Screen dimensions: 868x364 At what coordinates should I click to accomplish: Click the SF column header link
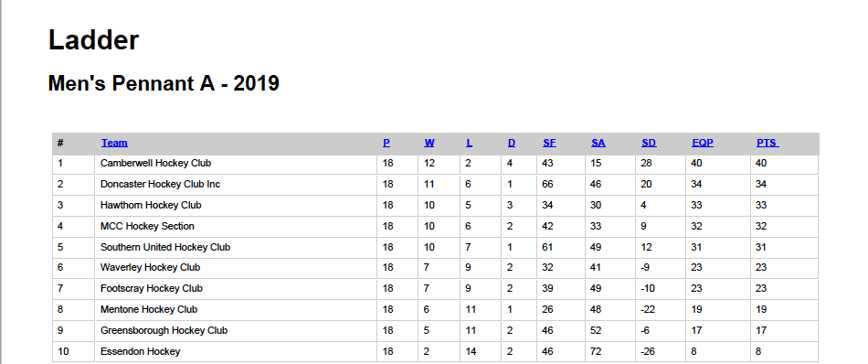tap(549, 143)
